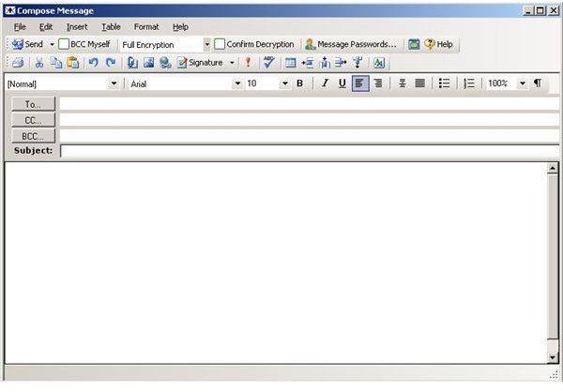
Task: Select justify alignment
Action: pyautogui.click(x=419, y=83)
